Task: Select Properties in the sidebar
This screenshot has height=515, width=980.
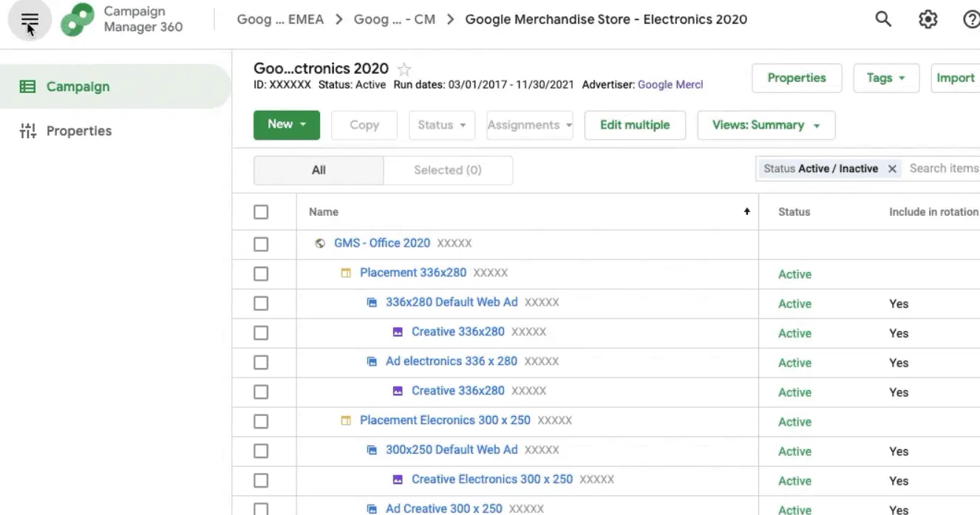Action: (x=79, y=131)
